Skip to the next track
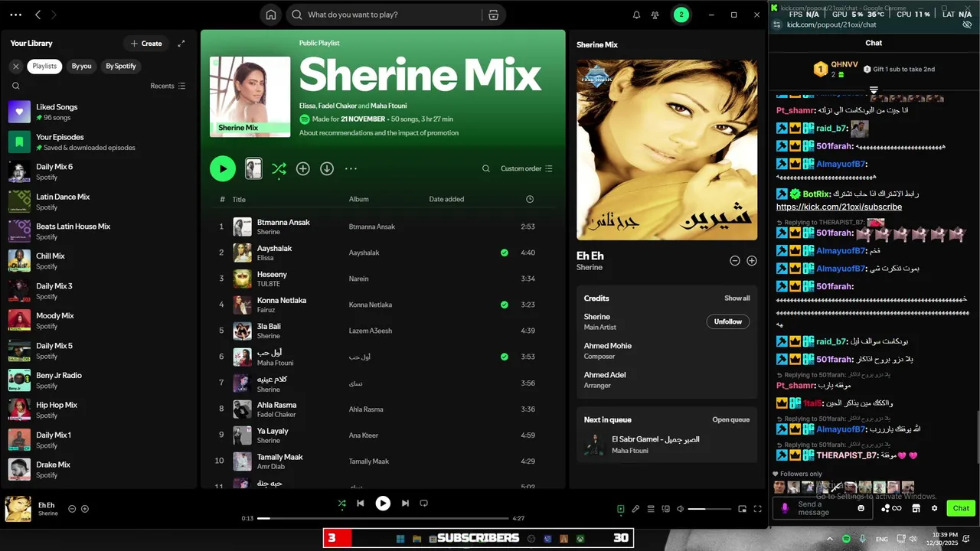 click(405, 504)
